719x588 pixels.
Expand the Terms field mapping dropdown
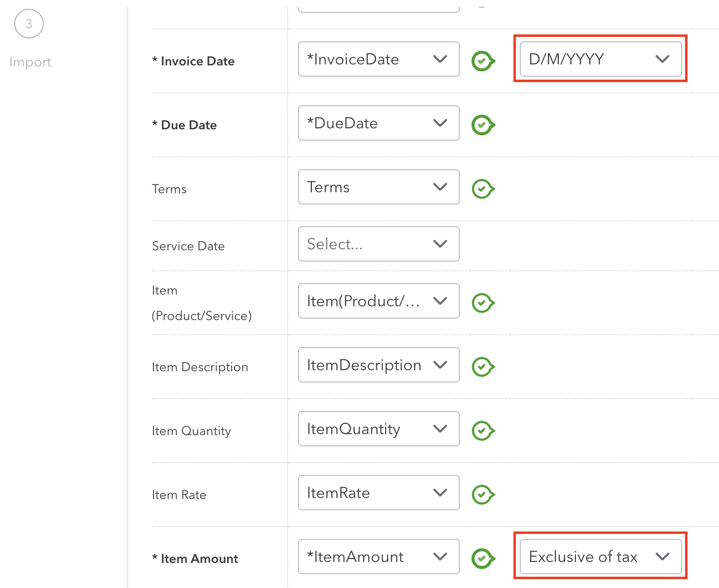tap(378, 187)
